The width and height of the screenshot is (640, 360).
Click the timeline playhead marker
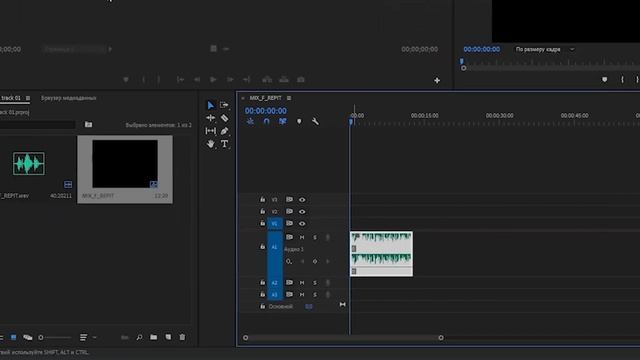[x=351, y=122]
